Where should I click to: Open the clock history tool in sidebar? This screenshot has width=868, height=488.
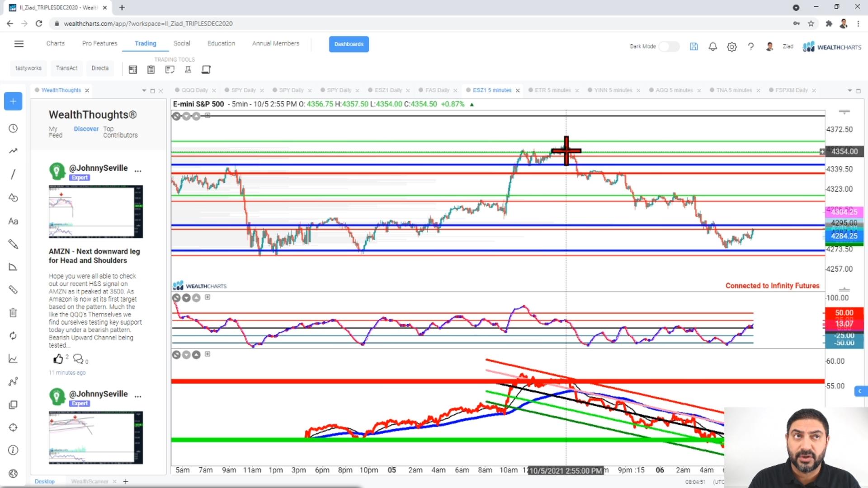(13, 129)
